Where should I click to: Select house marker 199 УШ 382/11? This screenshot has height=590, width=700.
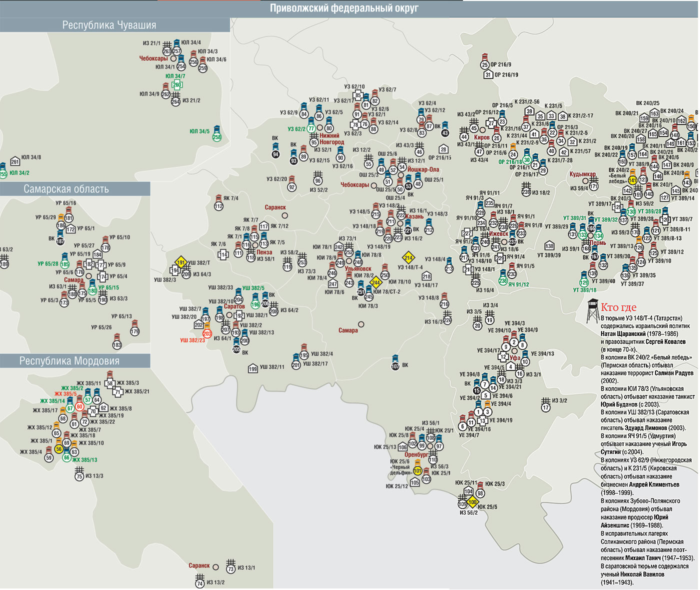coord(253,369)
